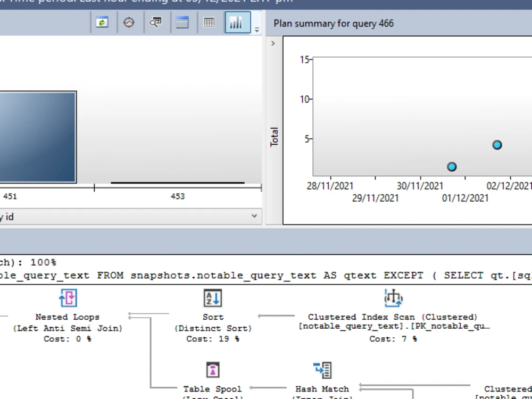Image resolution: width=532 pixels, height=399 pixels.
Task: Click the '01/12/2021' date label
Action: click(x=465, y=198)
